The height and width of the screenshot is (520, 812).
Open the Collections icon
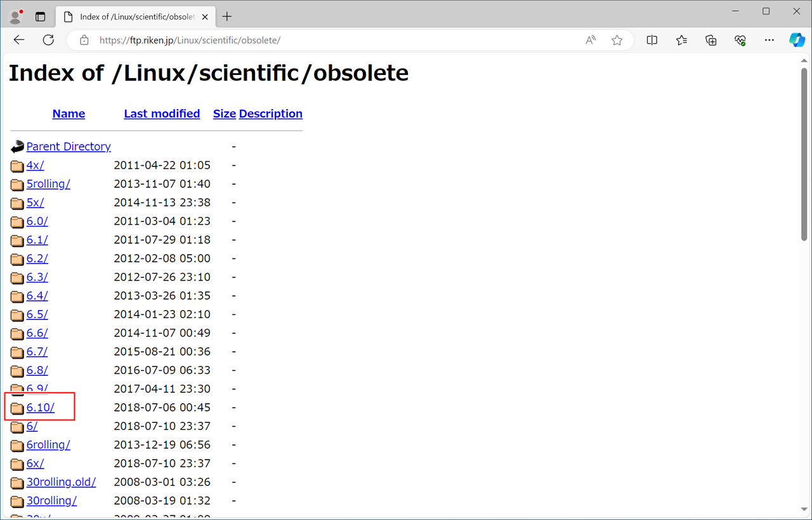[711, 40]
